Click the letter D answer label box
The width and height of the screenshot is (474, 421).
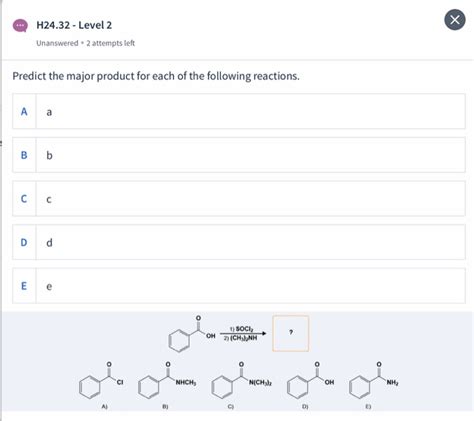pyautogui.click(x=24, y=242)
